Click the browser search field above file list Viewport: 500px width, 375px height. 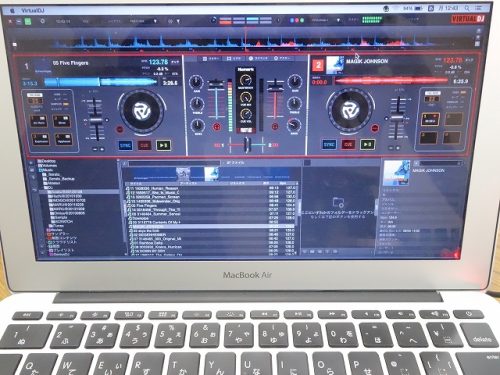(x=173, y=163)
